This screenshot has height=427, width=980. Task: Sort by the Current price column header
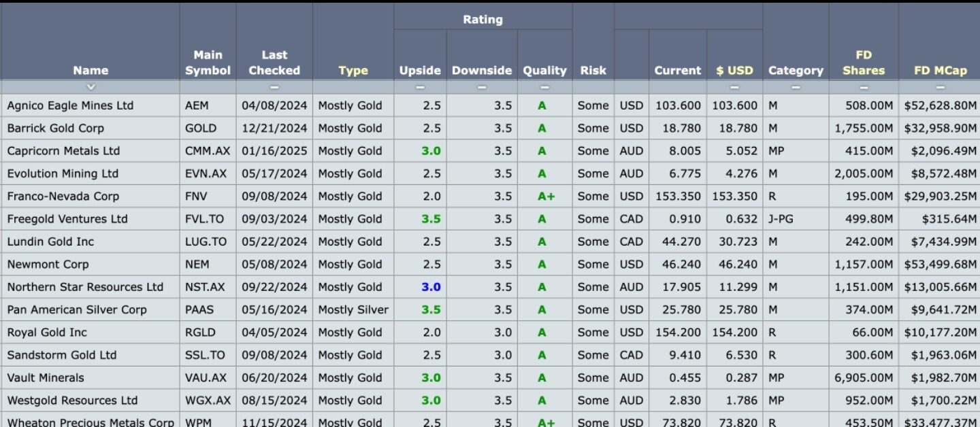(678, 71)
